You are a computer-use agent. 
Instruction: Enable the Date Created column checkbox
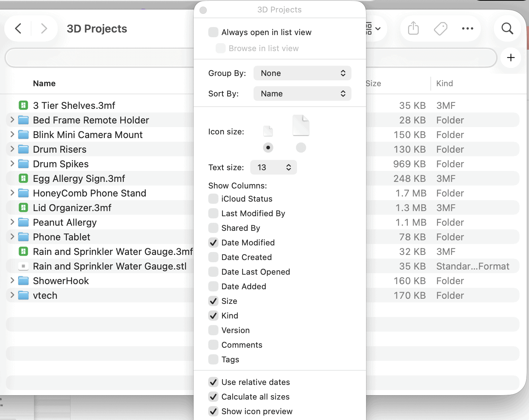[x=213, y=257]
